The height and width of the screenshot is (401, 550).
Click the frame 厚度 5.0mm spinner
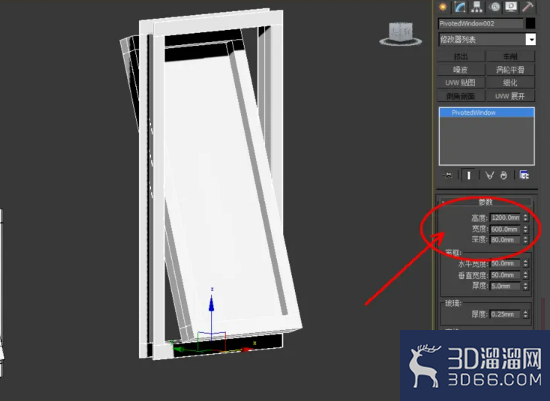(x=525, y=286)
